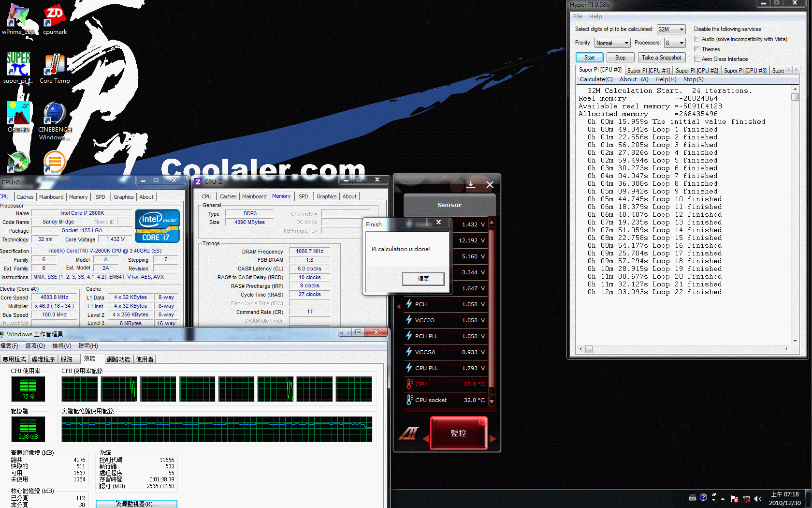
Task: Close the sensor monitor panel with X
Action: pos(490,184)
